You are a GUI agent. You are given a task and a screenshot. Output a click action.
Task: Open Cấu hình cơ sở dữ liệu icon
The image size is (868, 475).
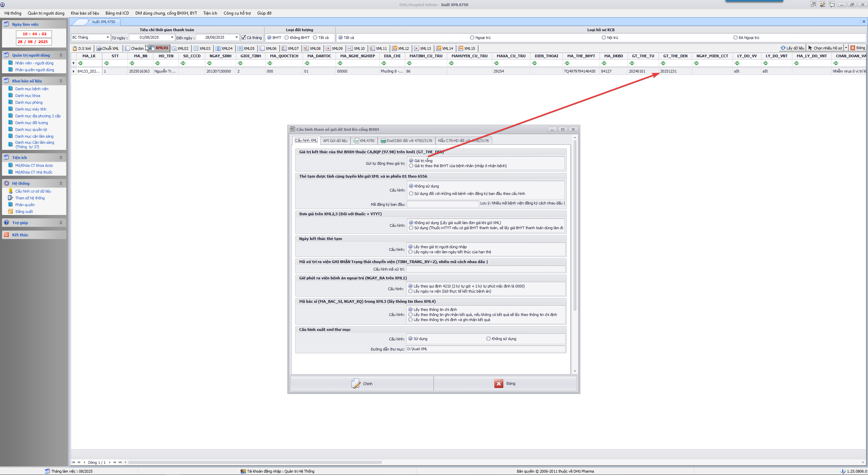coord(11,191)
